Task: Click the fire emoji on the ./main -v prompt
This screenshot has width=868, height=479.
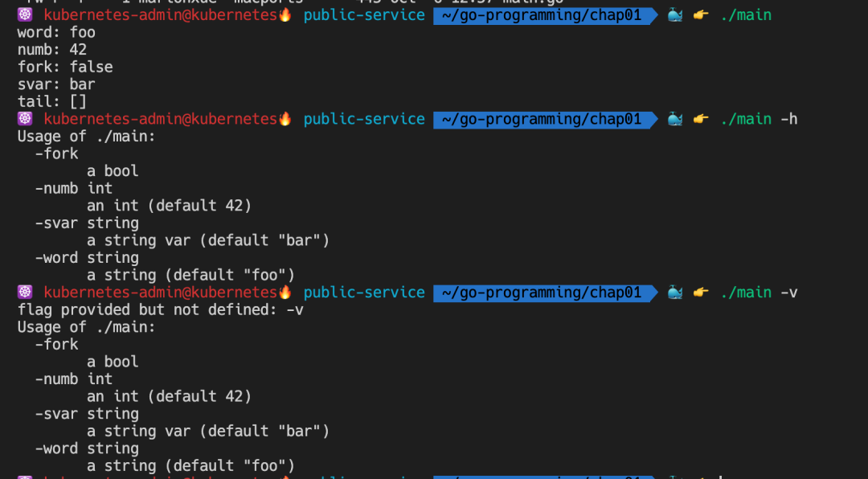Action: coord(285,293)
